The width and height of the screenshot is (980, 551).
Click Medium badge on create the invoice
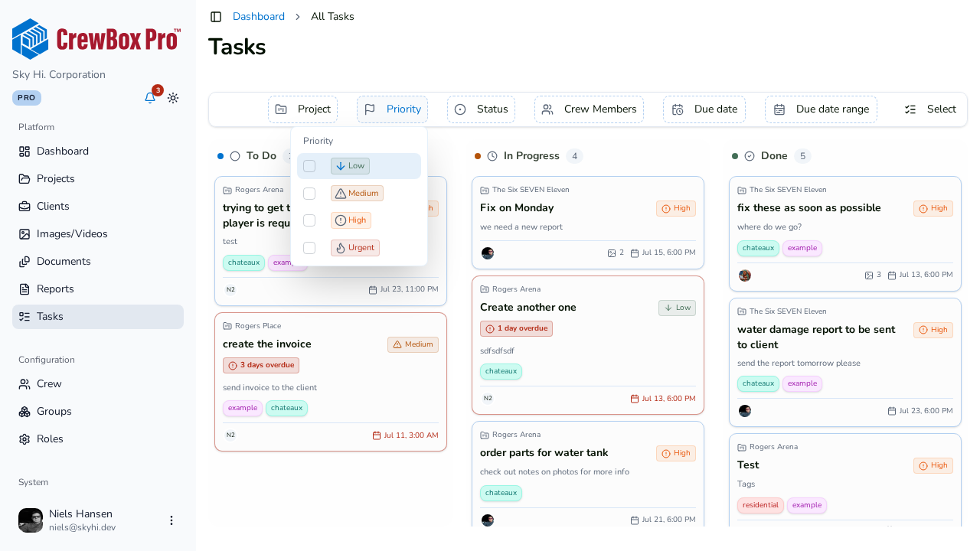click(x=413, y=344)
